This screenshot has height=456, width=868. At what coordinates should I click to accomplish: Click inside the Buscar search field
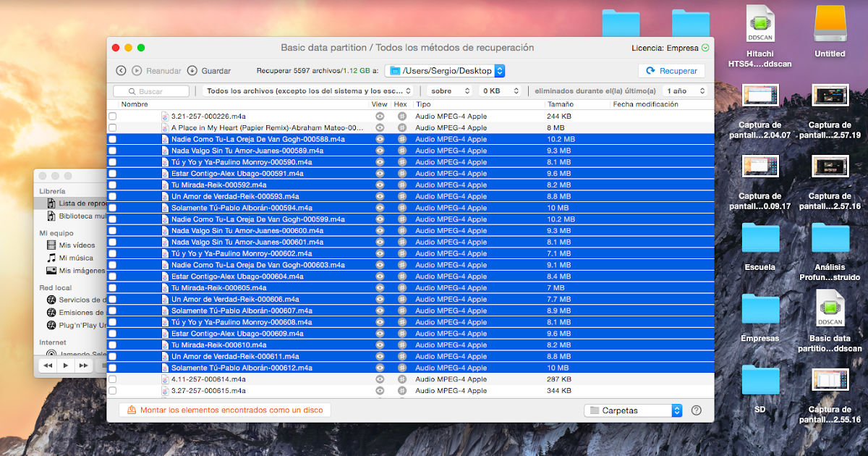[x=150, y=91]
